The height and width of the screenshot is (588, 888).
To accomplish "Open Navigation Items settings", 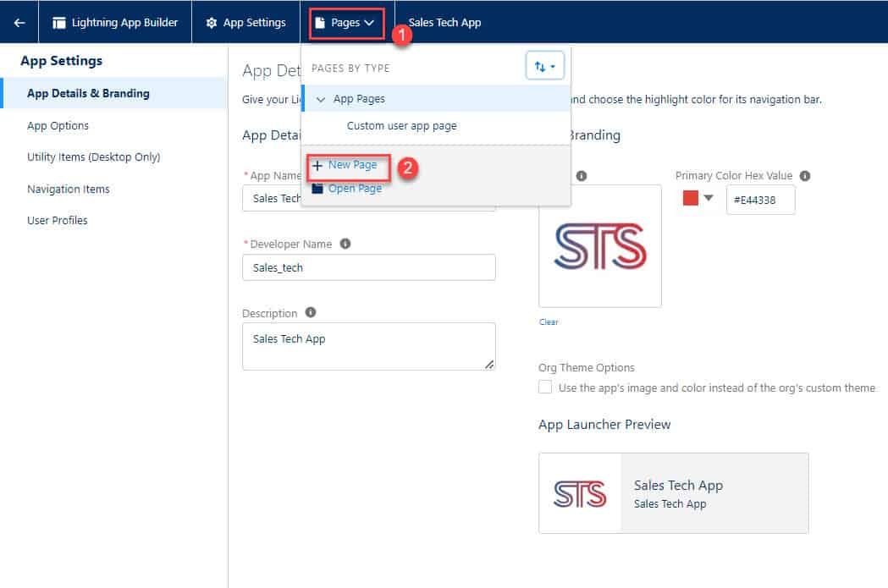I will pyautogui.click(x=69, y=189).
